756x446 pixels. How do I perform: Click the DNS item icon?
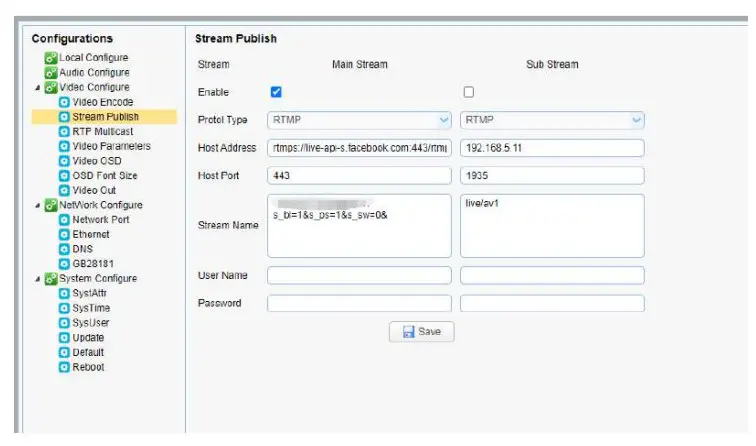pyautogui.click(x=64, y=249)
